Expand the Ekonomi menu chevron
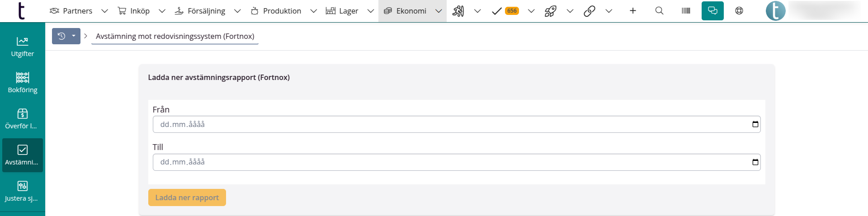This screenshot has width=868, height=216. 439,11
